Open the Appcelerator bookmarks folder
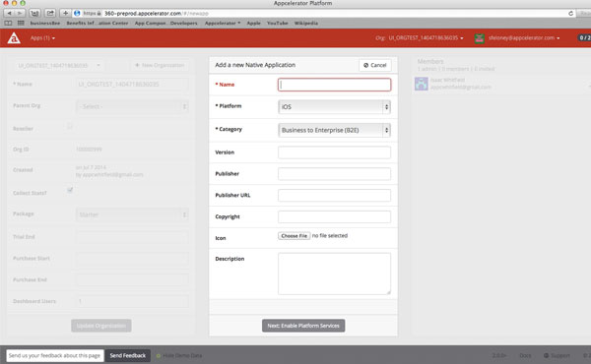 click(223, 23)
